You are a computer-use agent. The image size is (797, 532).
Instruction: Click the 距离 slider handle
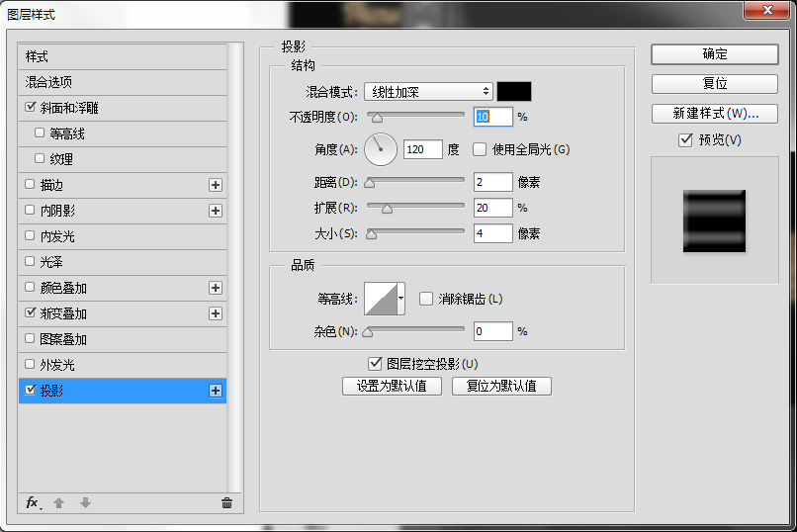(x=370, y=183)
